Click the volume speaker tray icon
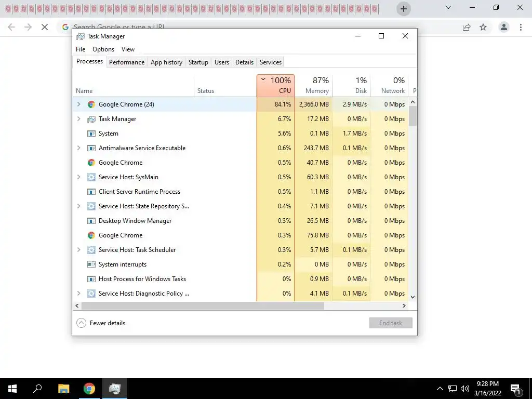 click(x=465, y=389)
